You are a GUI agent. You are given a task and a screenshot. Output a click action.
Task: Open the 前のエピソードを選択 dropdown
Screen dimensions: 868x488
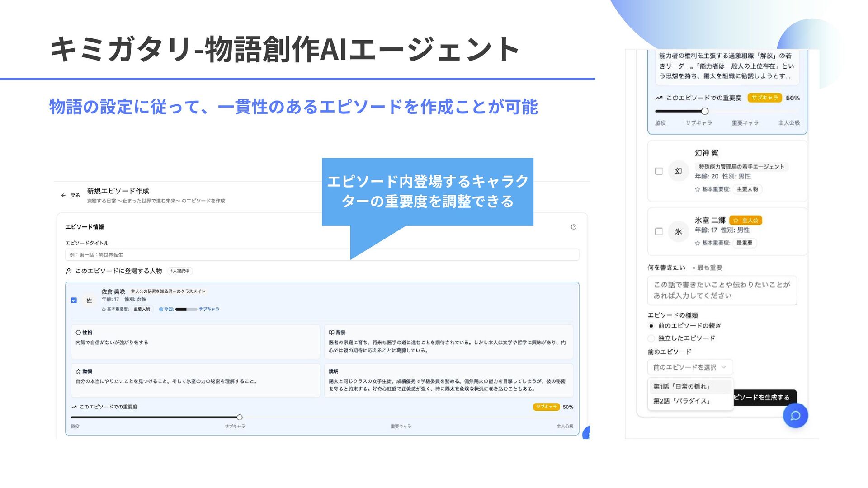coord(689,367)
